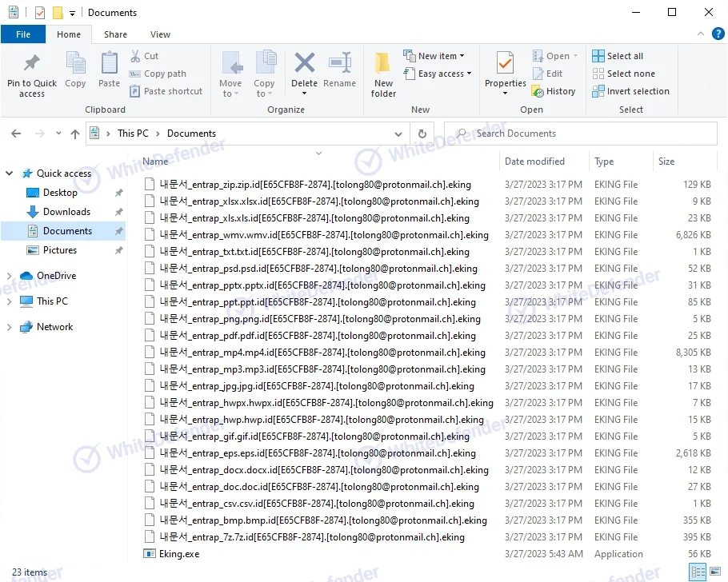This screenshot has height=582, width=728.
Task: Switch to the View ribbon tab
Action: coord(160,34)
